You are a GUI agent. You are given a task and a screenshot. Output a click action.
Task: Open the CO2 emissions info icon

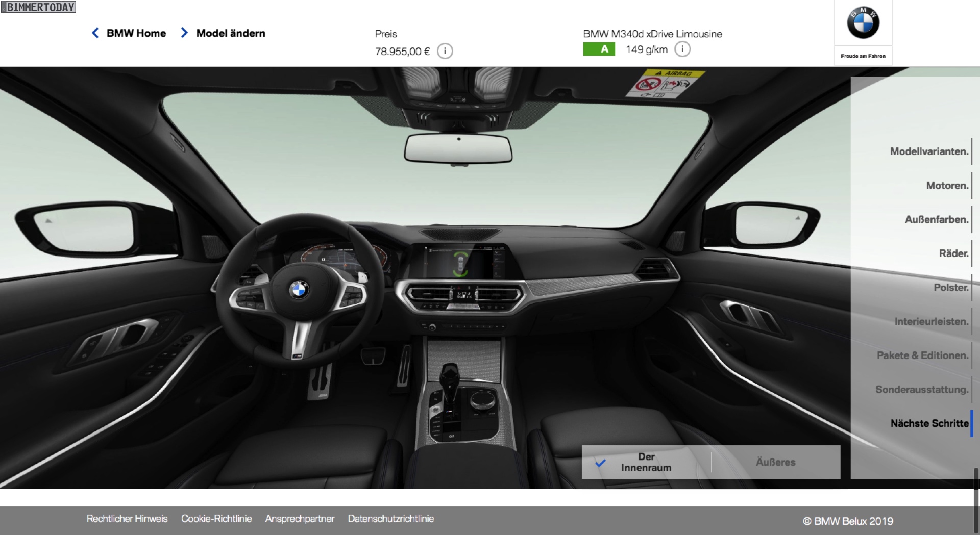click(682, 49)
